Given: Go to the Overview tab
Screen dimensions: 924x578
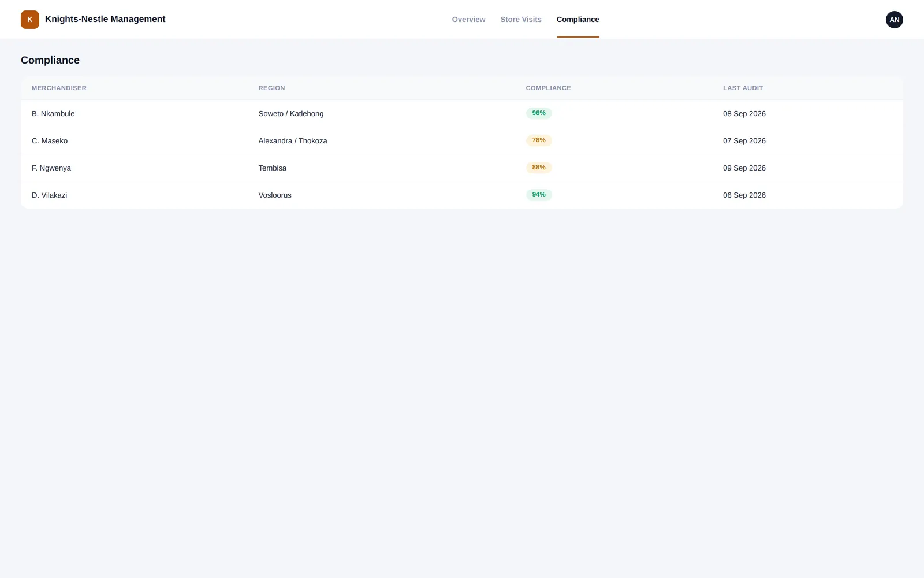Looking at the screenshot, I should click(468, 20).
